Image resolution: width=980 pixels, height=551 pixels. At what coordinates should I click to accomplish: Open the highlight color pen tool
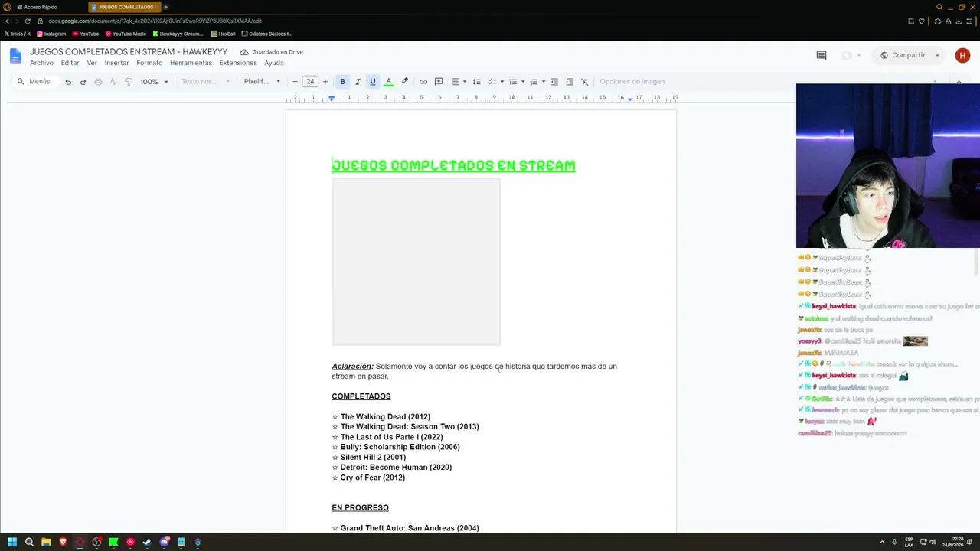404,82
